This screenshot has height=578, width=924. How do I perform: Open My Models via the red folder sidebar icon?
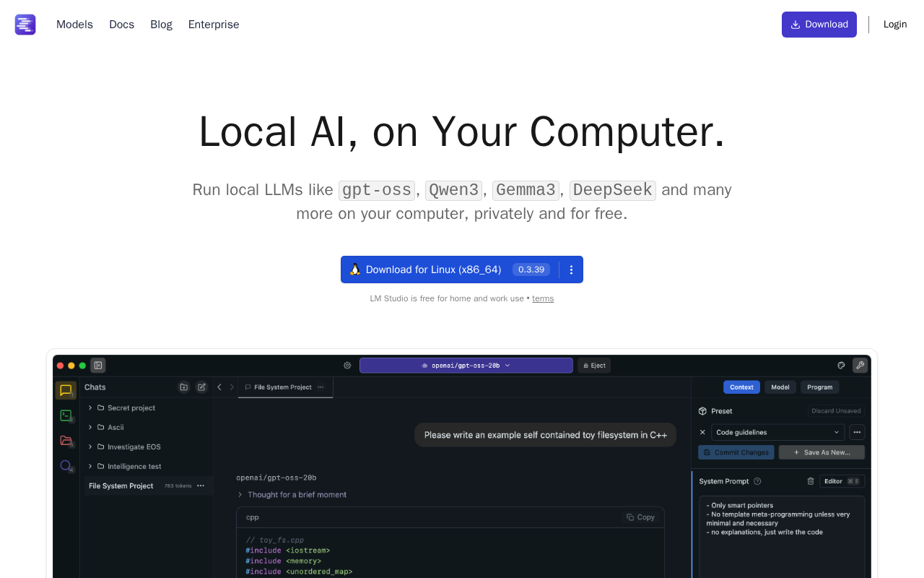pos(66,441)
